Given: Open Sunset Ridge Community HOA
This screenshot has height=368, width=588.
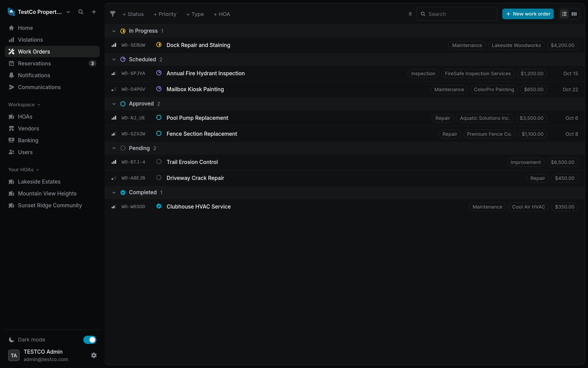Looking at the screenshot, I should 52,205.
